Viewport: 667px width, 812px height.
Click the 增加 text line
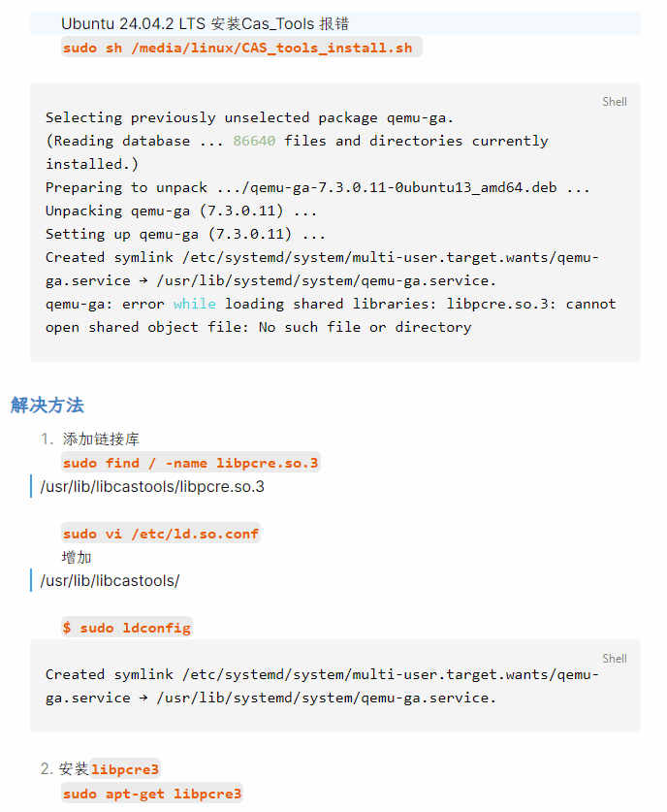[78, 558]
